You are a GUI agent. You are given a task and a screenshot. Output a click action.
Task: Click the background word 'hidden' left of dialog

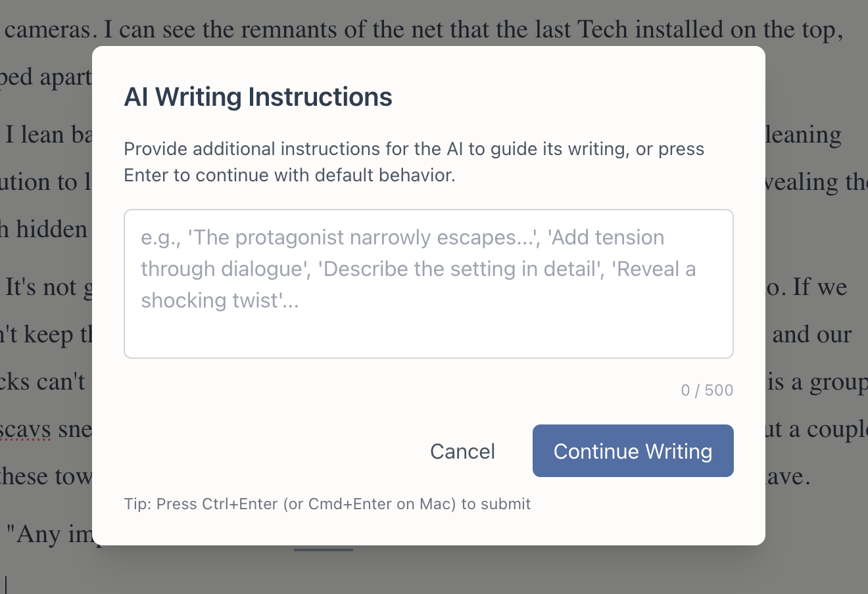point(51,229)
